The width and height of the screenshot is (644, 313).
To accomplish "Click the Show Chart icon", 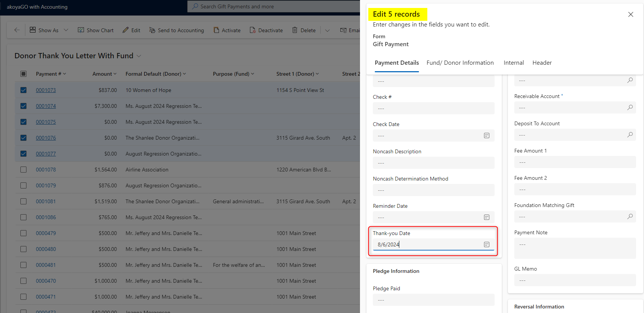I will [81, 30].
